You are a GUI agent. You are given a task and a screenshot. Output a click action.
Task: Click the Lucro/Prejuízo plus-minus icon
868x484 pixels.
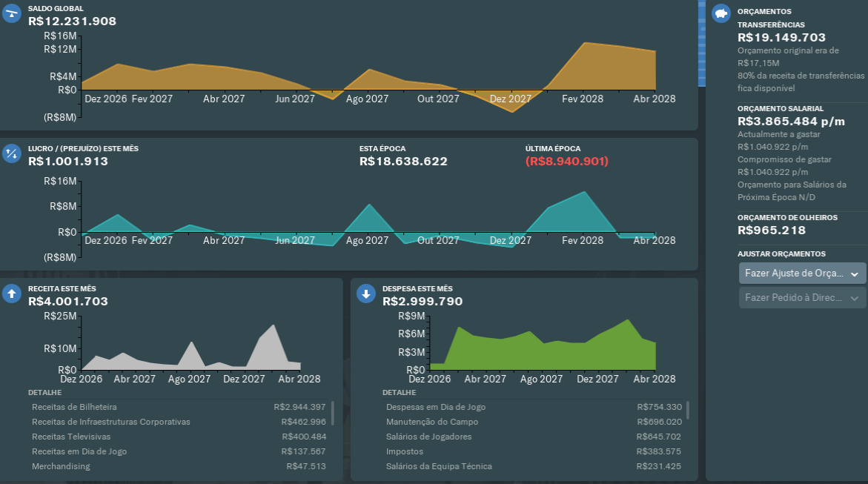[12, 153]
